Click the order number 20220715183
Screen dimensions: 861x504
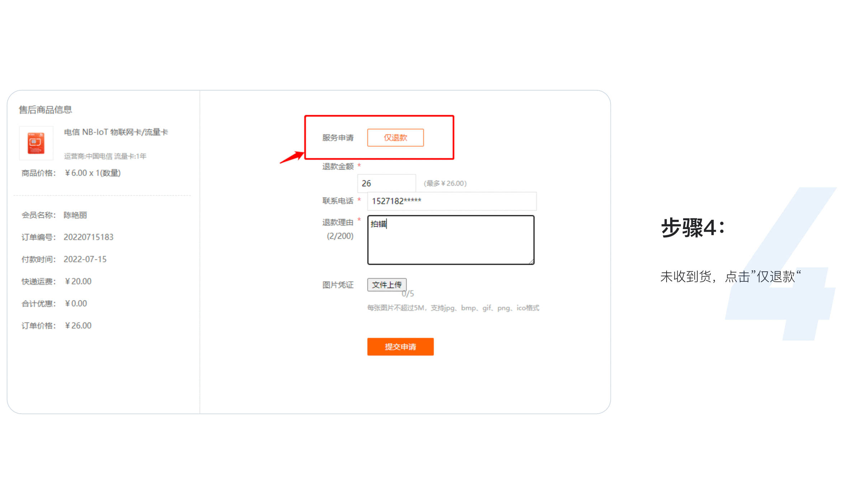coord(89,237)
